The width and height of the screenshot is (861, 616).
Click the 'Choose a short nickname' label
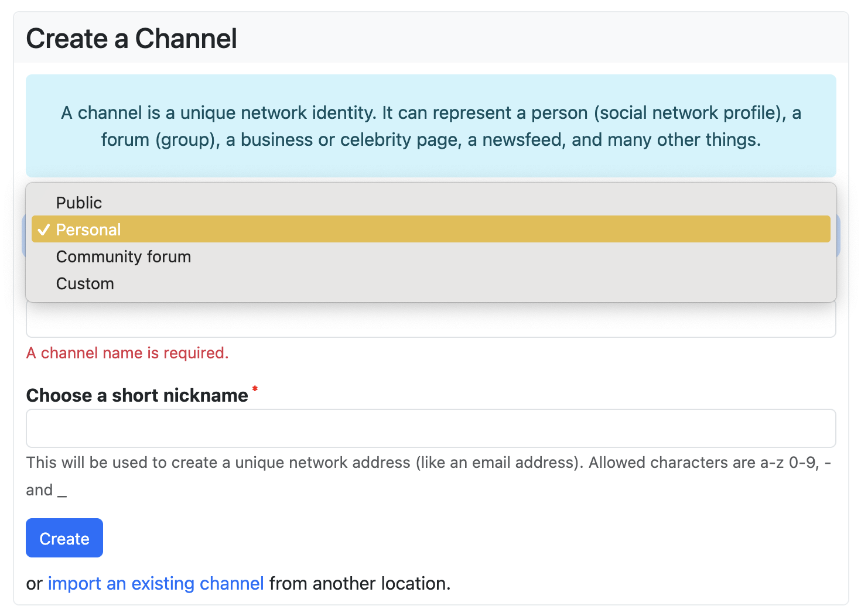[x=137, y=395]
